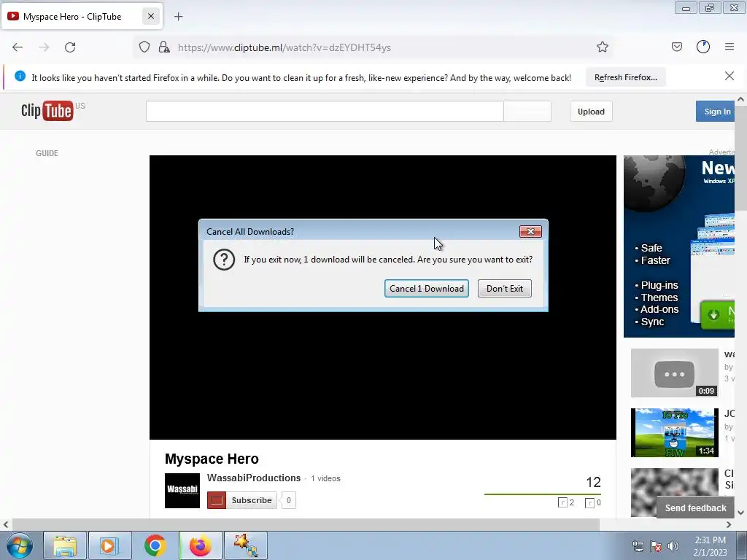Subscribe to WassabiProductions
Viewport: 747px width, 560px height.
[x=242, y=500]
